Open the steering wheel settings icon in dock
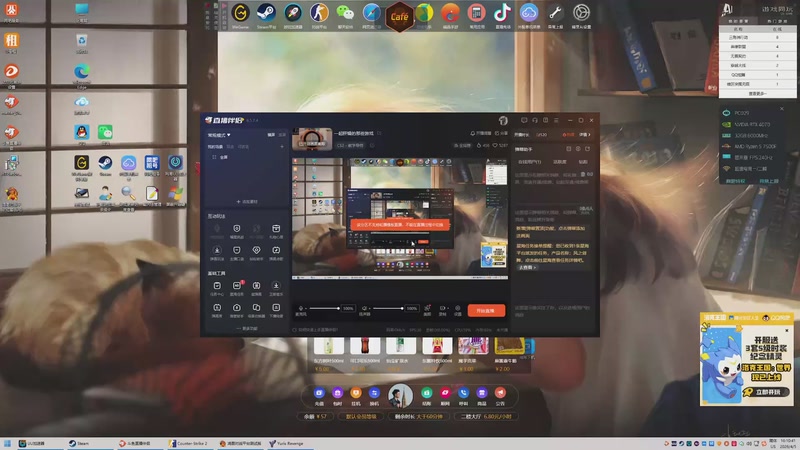The height and width of the screenshot is (450, 800). (581, 13)
